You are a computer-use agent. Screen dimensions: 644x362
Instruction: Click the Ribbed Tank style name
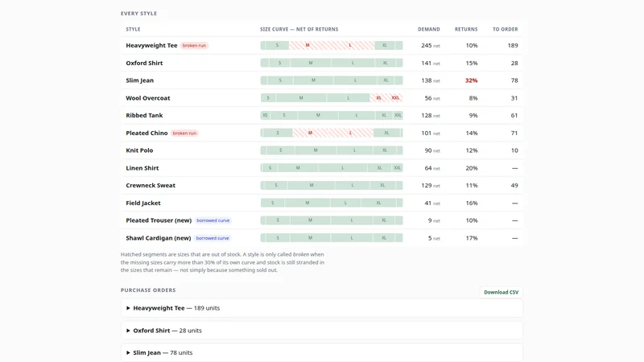tap(144, 115)
